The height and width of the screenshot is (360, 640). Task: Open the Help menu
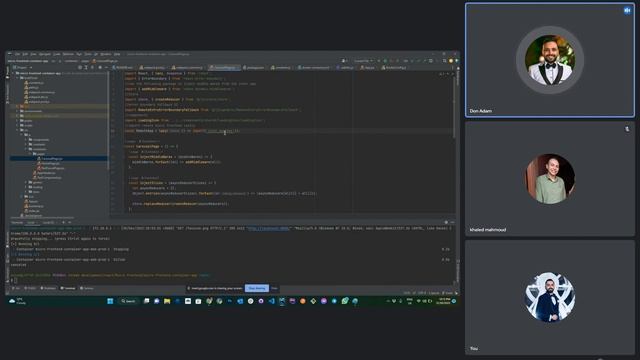(117, 54)
